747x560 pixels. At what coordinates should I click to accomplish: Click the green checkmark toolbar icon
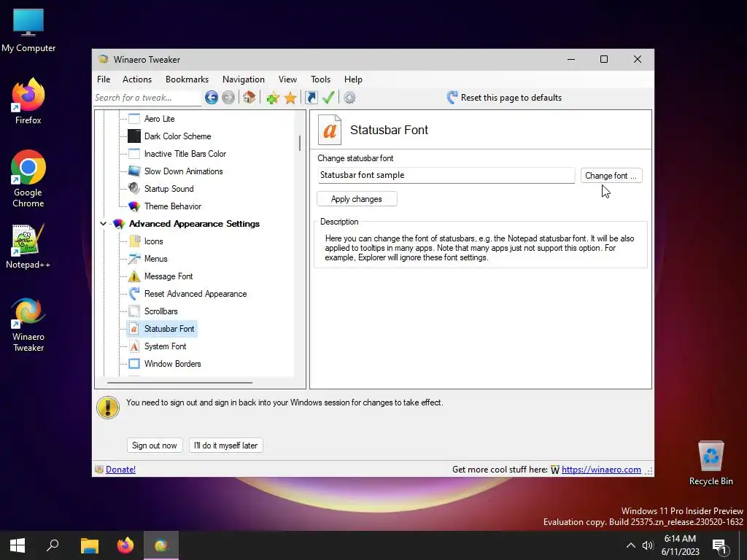[328, 98]
